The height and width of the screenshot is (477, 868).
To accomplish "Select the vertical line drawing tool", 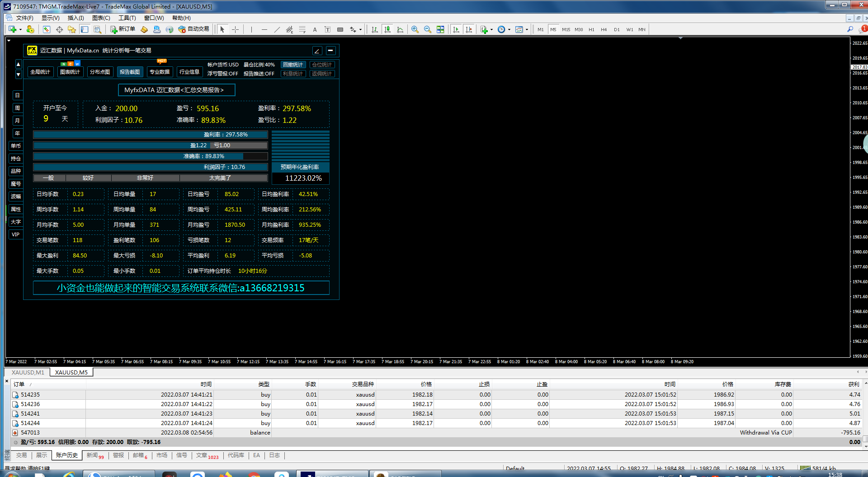I will tap(251, 29).
